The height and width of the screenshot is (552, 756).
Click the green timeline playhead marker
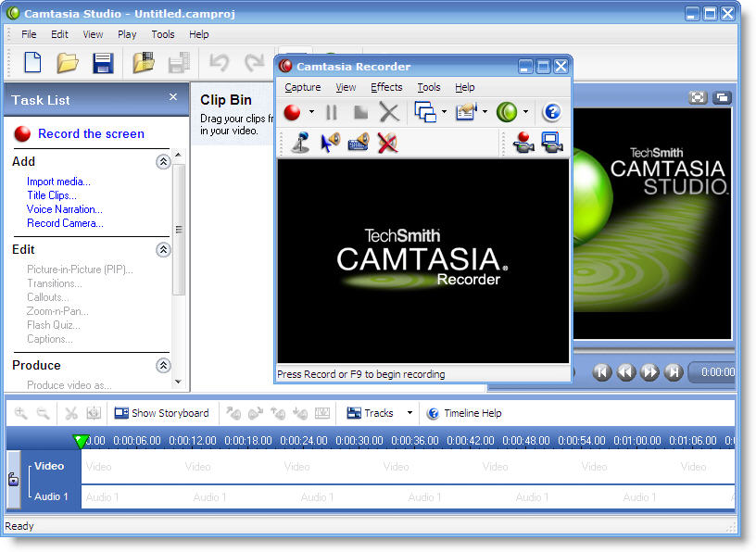(x=81, y=441)
